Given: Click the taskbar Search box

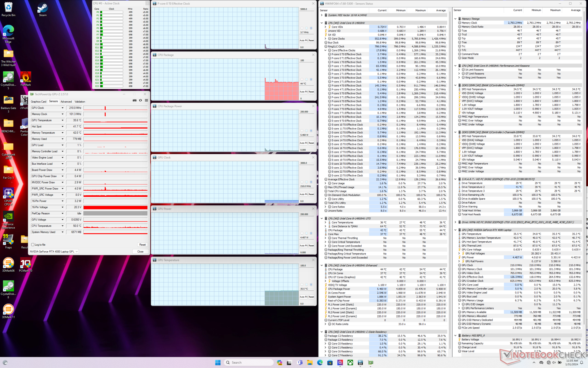Looking at the screenshot, I should tap(248, 362).
